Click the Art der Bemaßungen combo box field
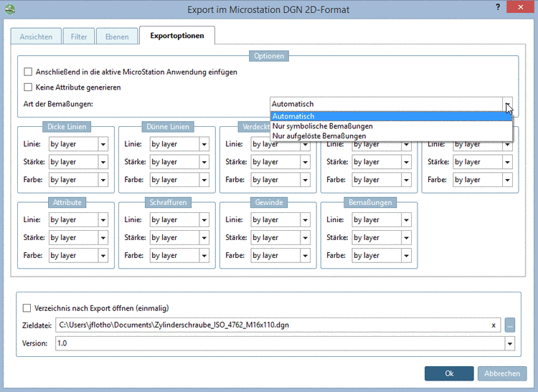The image size is (538, 392). pos(391,104)
